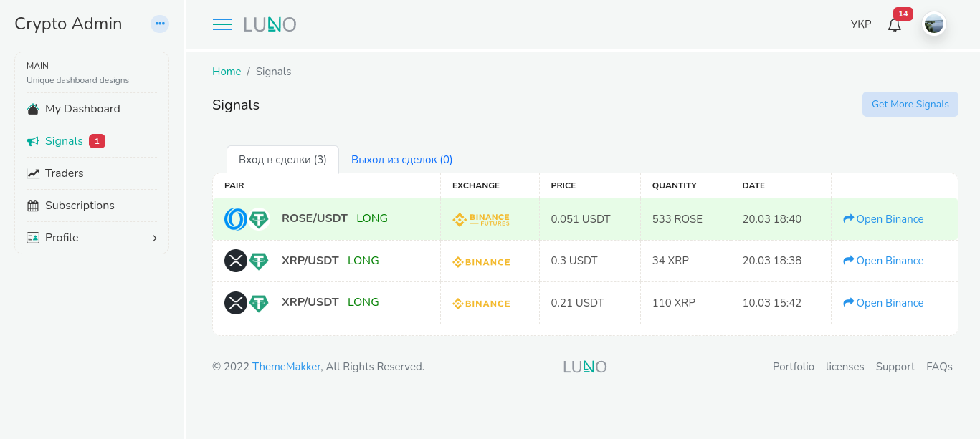Click the hamburger menu icon
980x439 pixels.
pyautogui.click(x=222, y=24)
